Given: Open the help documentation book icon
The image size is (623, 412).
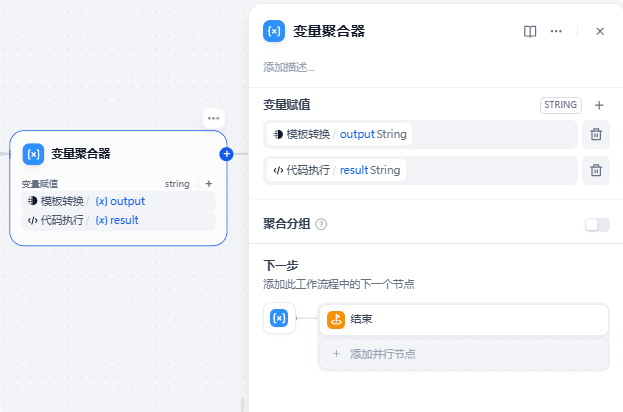Looking at the screenshot, I should click(530, 31).
